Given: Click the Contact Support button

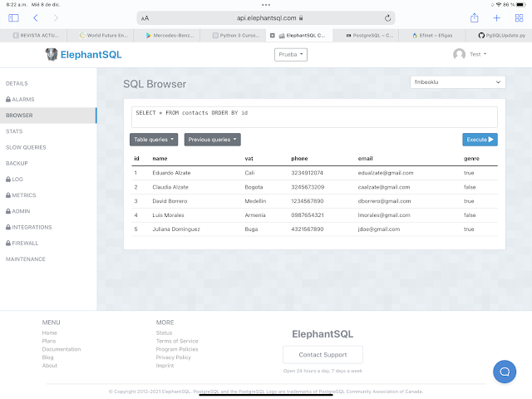Looking at the screenshot, I should click(x=323, y=355).
